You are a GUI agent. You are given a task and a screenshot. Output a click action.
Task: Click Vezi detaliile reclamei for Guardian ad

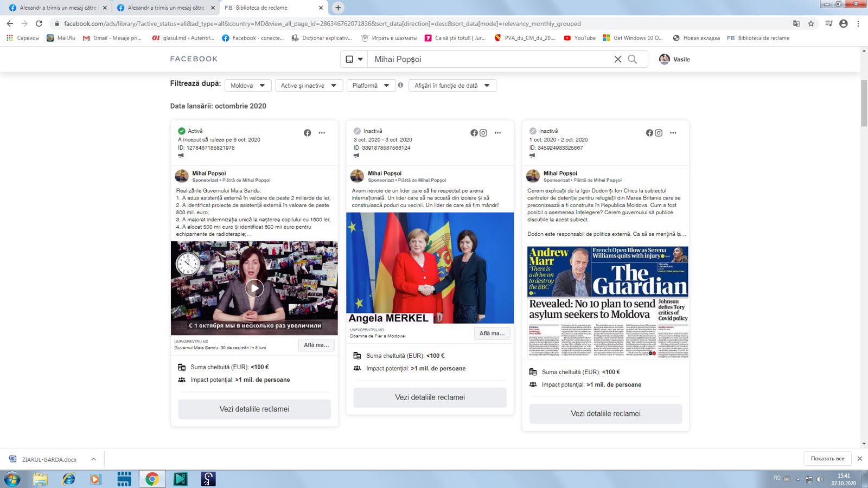pos(605,413)
